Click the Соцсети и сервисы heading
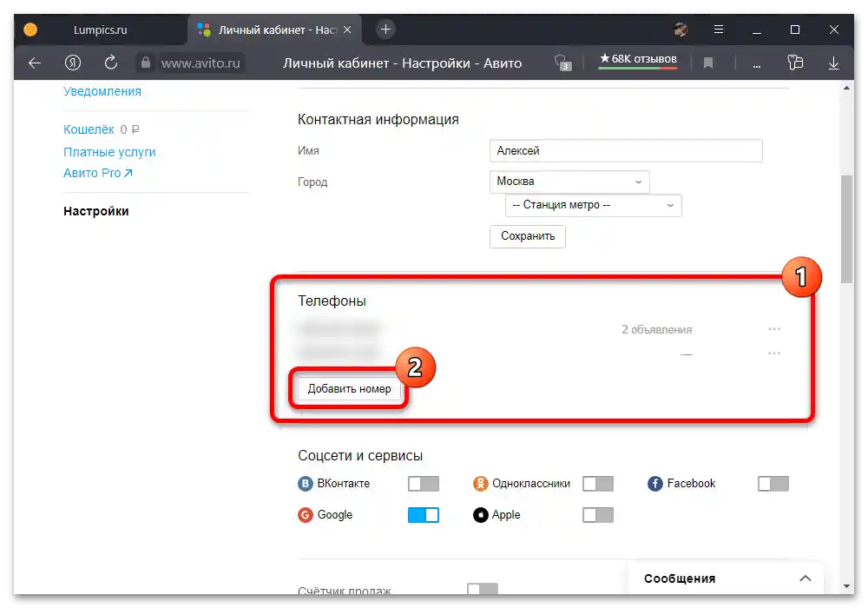 pyautogui.click(x=360, y=455)
